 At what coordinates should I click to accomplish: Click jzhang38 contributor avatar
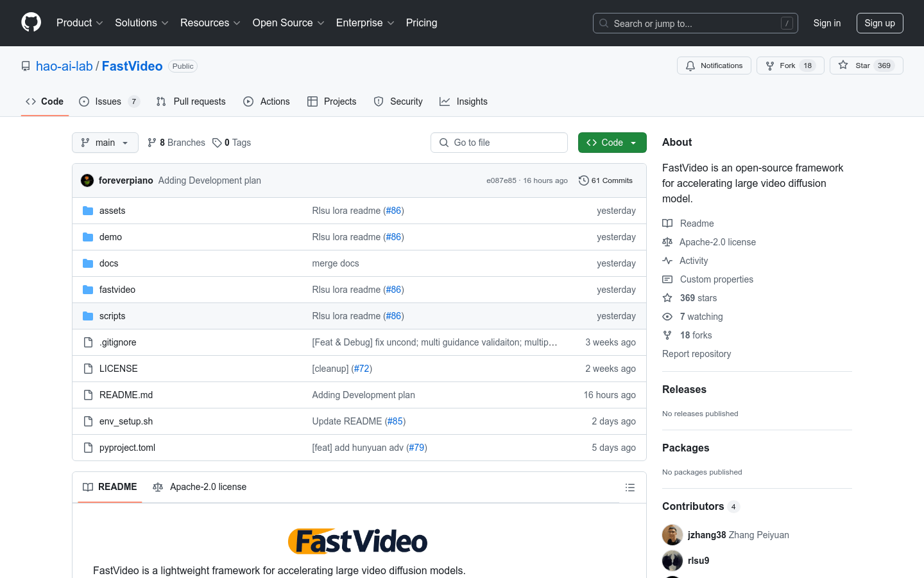672,535
